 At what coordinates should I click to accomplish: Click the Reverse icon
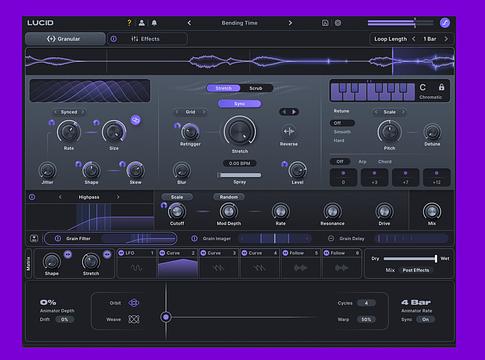[x=289, y=131]
